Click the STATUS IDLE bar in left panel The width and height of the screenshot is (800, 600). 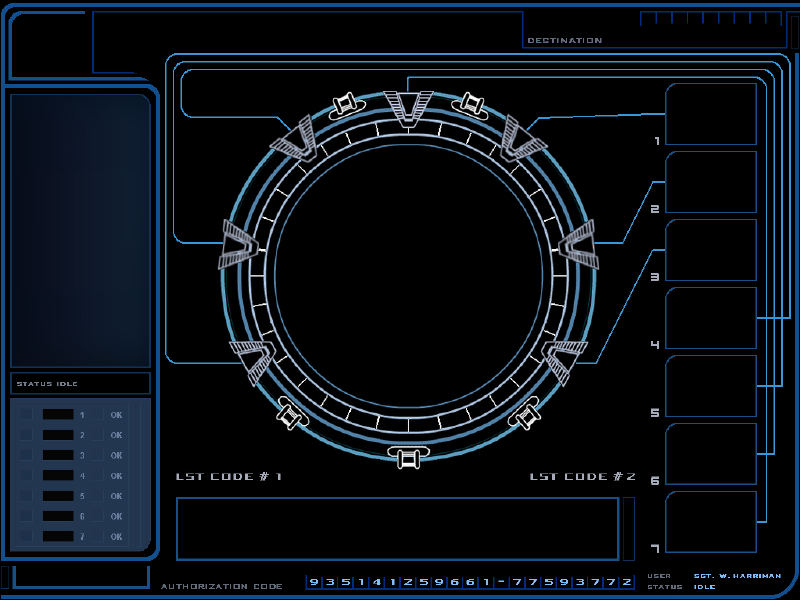pyautogui.click(x=80, y=383)
